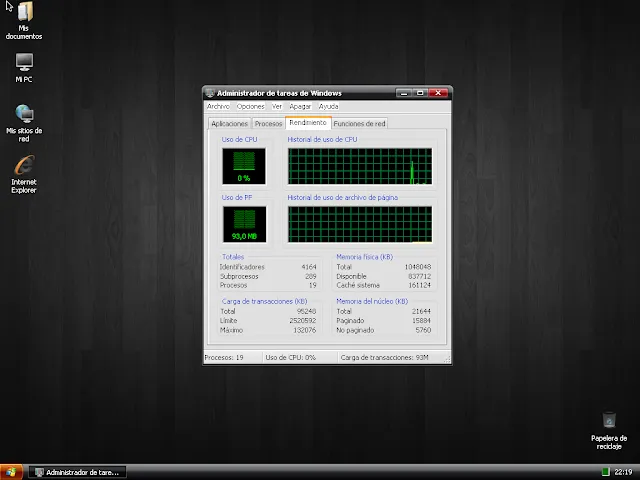Select the Rendimiento tab
Image resolution: width=640 pixels, height=480 pixels.
(308, 122)
